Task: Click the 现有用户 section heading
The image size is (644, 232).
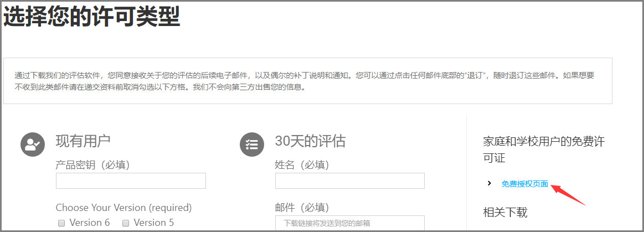Action: click(83, 141)
